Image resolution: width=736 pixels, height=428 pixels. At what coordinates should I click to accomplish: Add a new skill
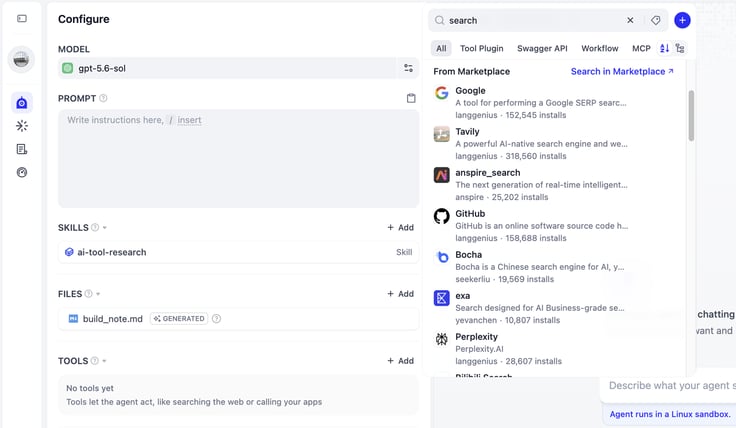[400, 227]
